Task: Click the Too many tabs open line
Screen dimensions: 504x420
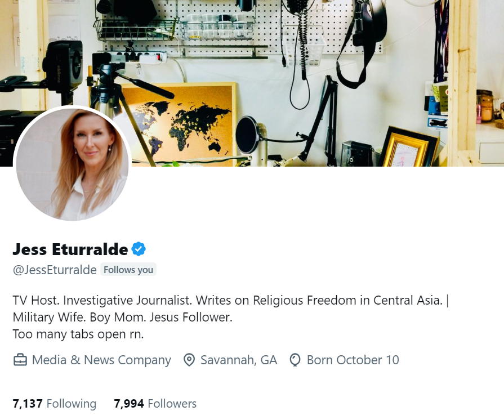Action: (x=78, y=334)
